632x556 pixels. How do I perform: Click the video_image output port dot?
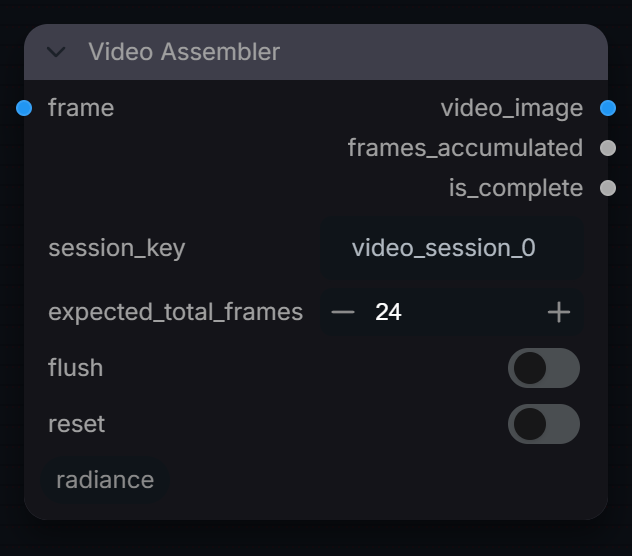click(x=608, y=108)
